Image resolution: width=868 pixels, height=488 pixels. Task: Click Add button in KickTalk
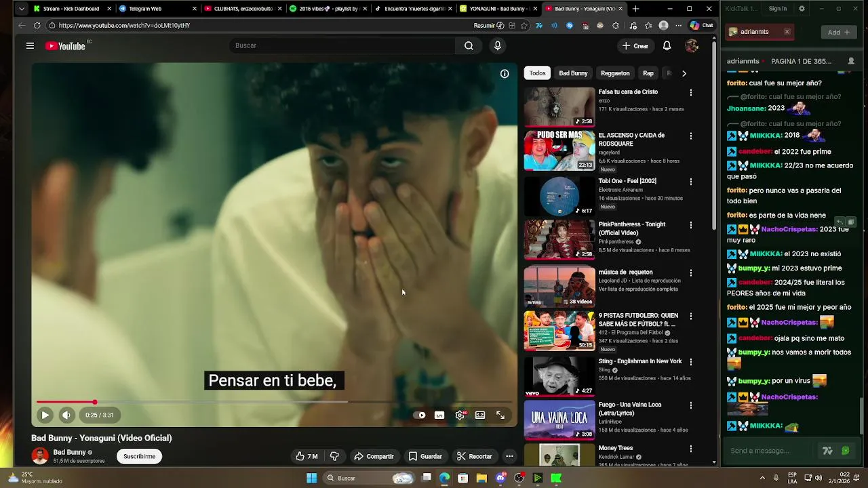tap(839, 32)
